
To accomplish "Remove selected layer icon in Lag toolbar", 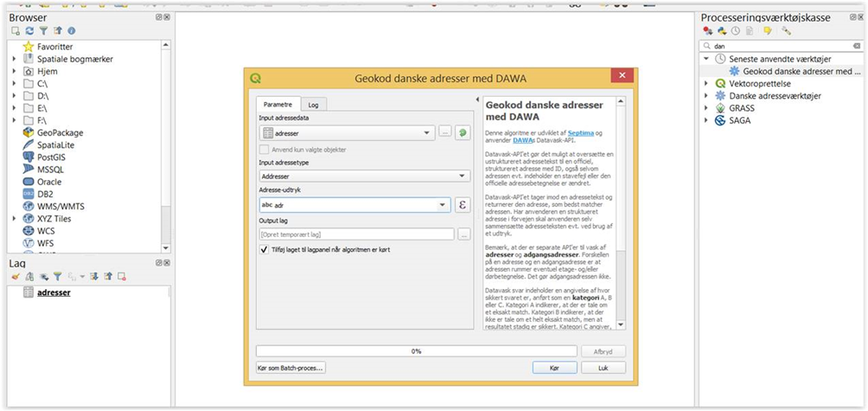I will 122,276.
